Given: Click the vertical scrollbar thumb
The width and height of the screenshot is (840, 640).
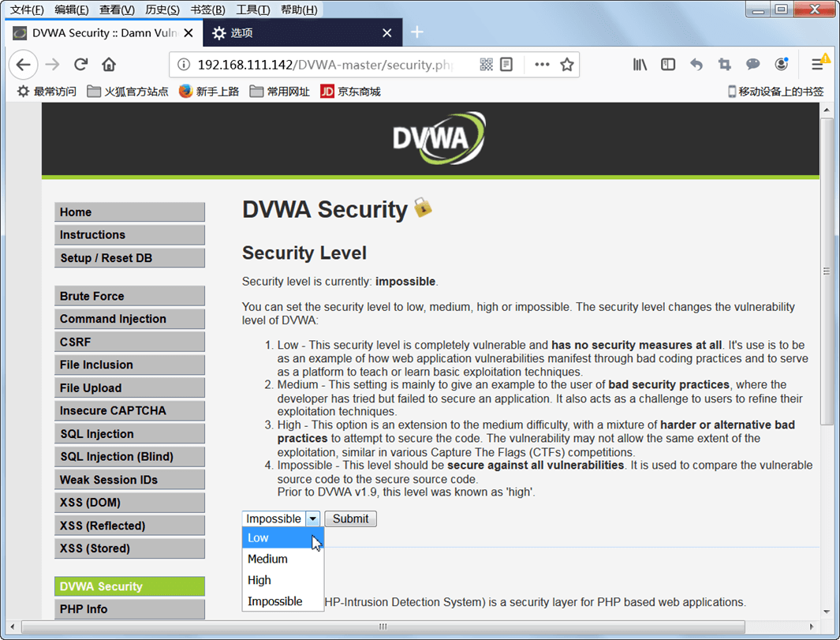Looking at the screenshot, I should click(x=827, y=271).
